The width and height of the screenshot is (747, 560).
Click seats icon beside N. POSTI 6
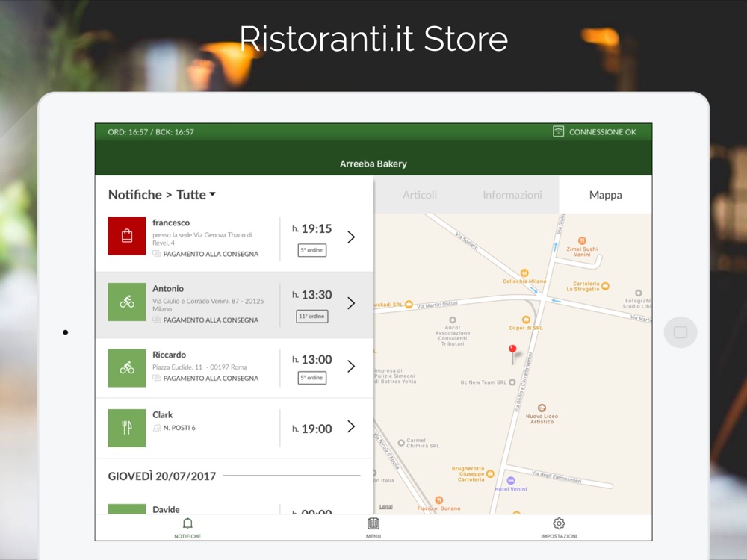click(x=156, y=428)
